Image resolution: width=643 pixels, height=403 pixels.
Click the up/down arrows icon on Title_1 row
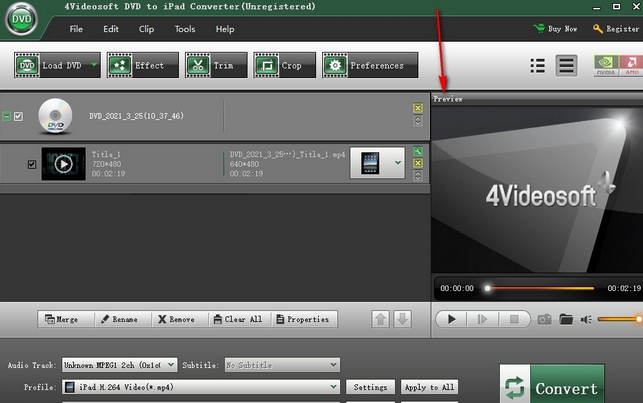coord(417,176)
